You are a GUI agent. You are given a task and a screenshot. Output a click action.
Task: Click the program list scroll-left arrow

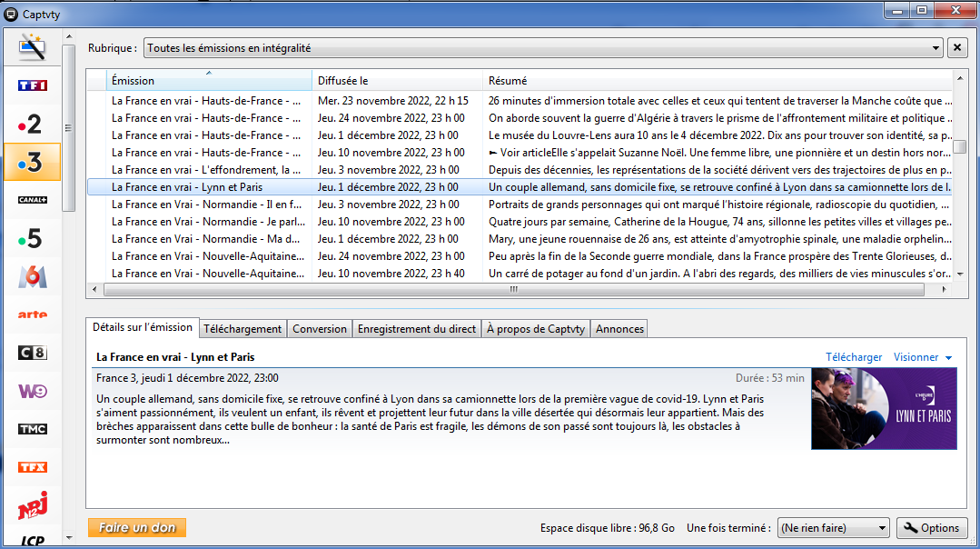pyautogui.click(x=95, y=290)
